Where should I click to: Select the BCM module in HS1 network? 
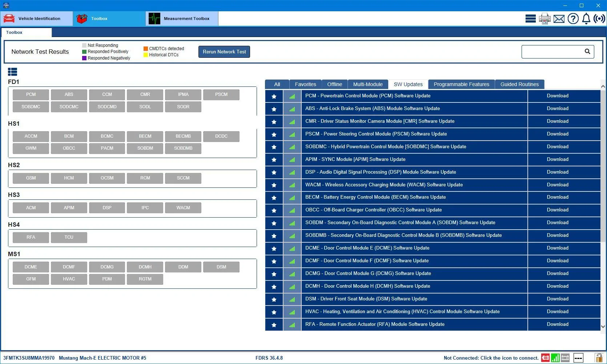pyautogui.click(x=69, y=136)
